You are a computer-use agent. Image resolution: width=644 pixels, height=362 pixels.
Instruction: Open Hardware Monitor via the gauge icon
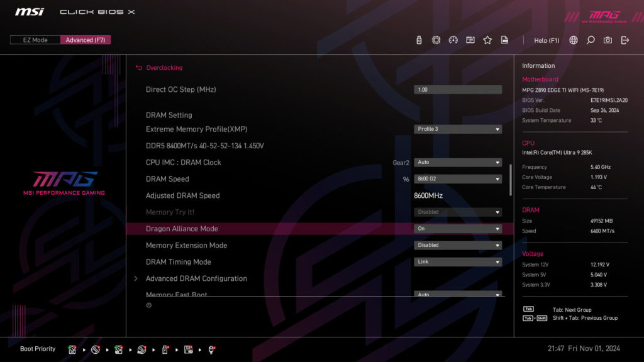[x=453, y=40]
